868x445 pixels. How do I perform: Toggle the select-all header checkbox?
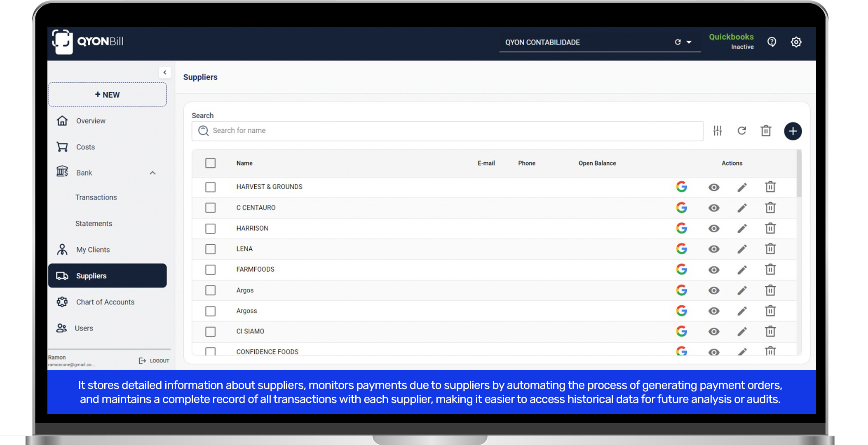[x=210, y=163]
